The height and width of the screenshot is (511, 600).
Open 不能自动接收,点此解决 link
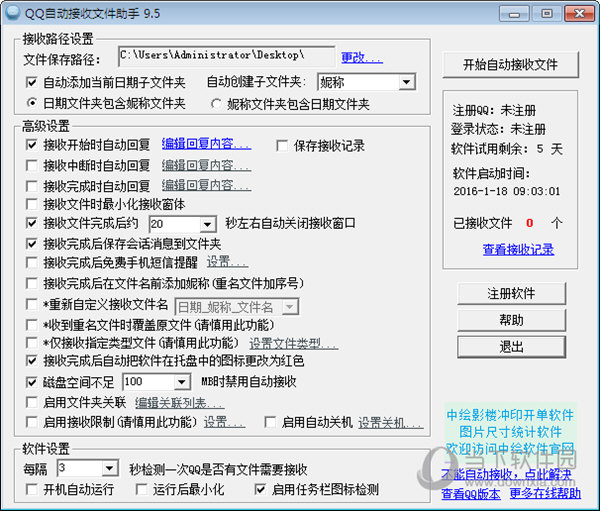pyautogui.click(x=506, y=474)
